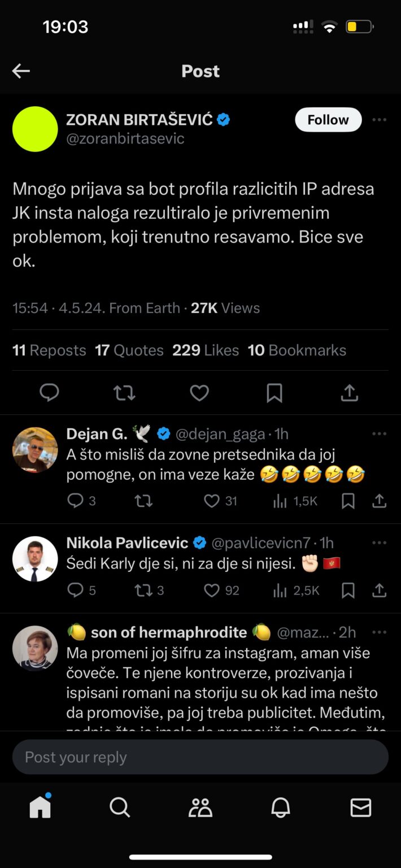Open more options on Nikola Pavlicevic reply
This screenshot has height=868, width=401.
380,543
